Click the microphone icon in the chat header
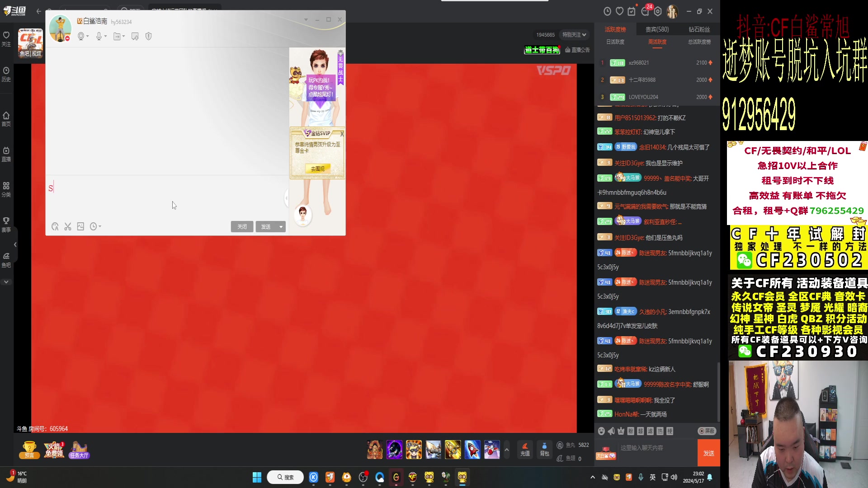Image resolution: width=868 pixels, height=488 pixels. pyautogui.click(x=99, y=36)
